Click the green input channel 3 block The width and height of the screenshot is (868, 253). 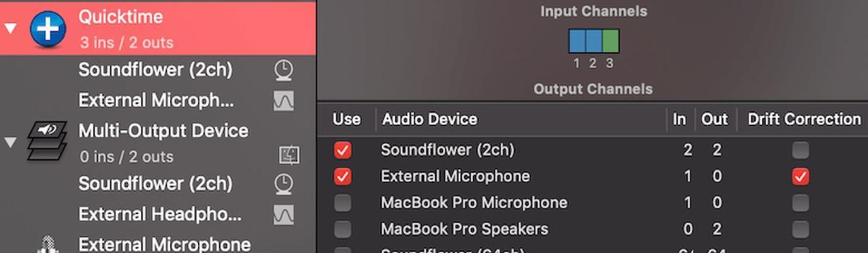point(610,41)
